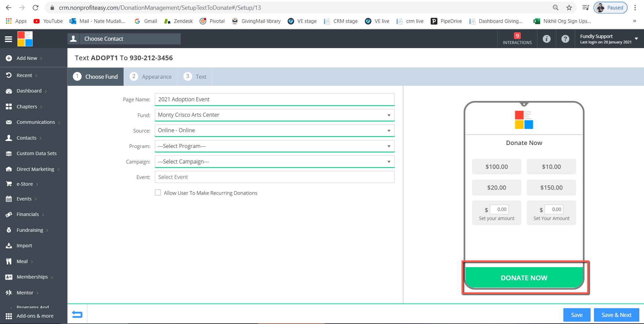
Task: Open the Chrome Apps shortcut
Action: tap(16, 21)
